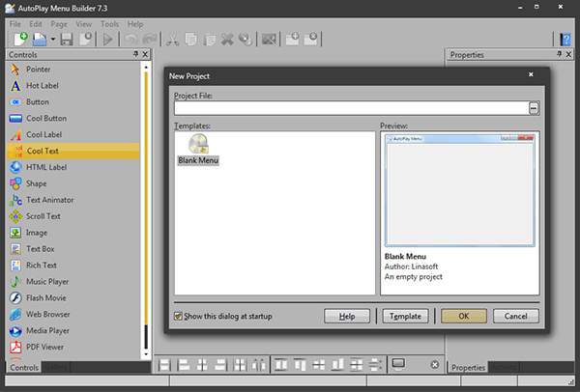Image resolution: width=580 pixels, height=392 pixels.
Task: Click the Help button in dialog
Action: 347,317
